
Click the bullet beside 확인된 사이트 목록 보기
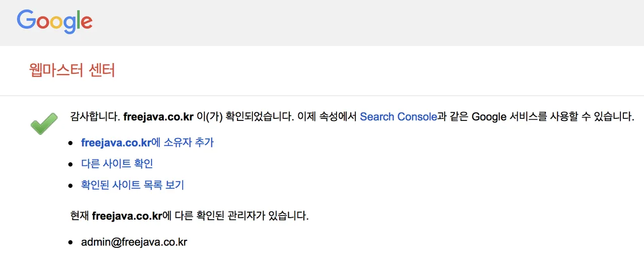[x=71, y=186]
